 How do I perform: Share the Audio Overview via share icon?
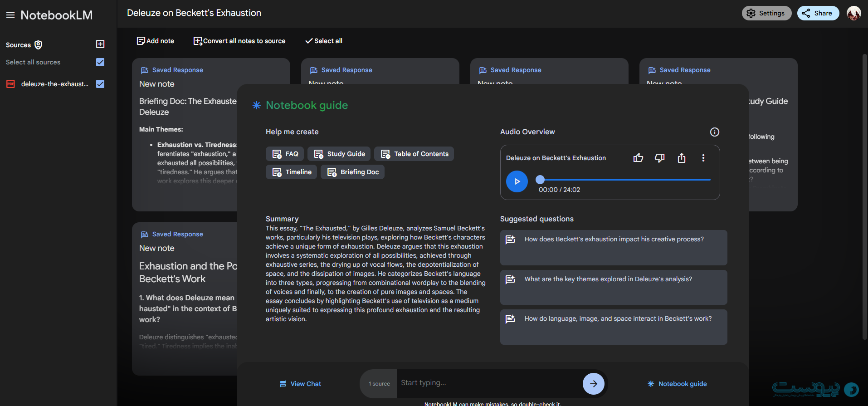coord(682,158)
